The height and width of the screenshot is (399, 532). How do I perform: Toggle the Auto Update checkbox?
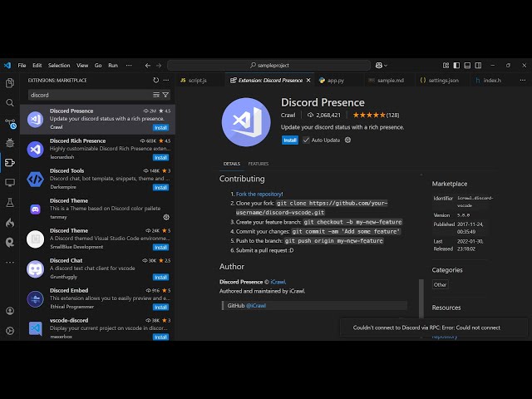(306, 140)
